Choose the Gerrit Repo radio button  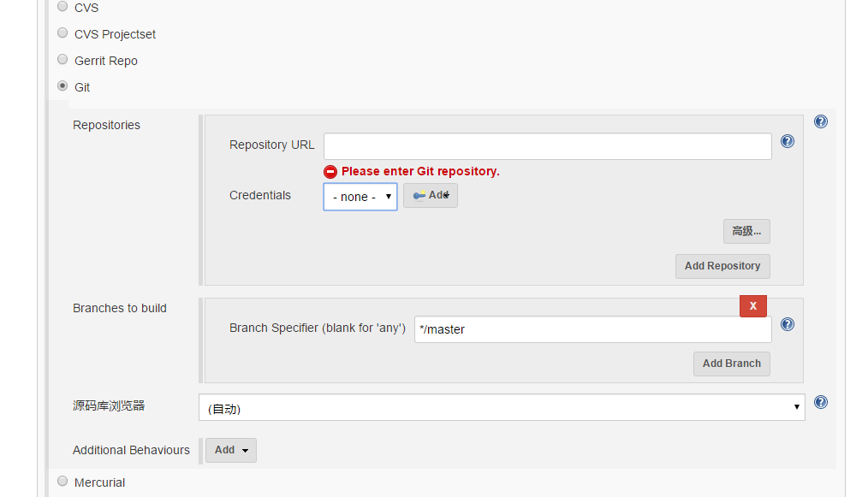pos(62,60)
